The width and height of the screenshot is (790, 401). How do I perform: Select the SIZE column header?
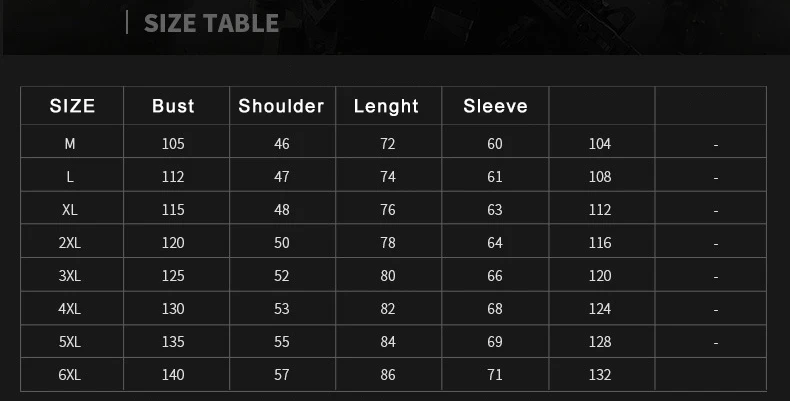72,106
